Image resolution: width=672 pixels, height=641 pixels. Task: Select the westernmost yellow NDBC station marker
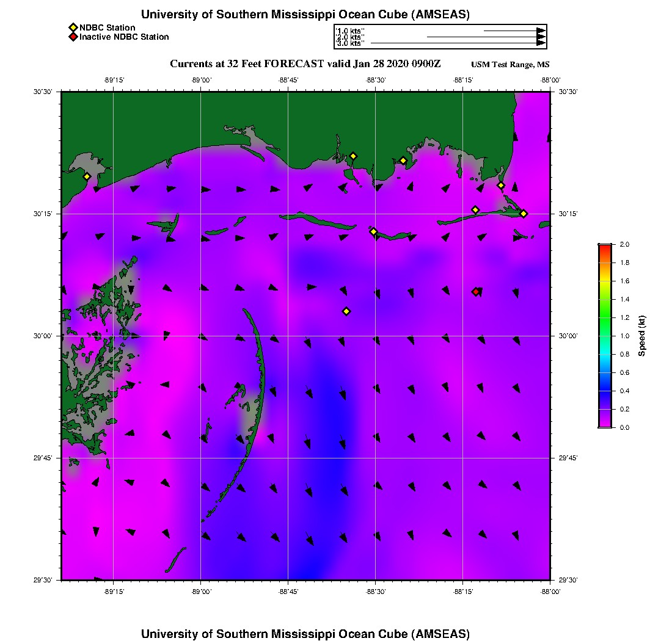(87, 176)
